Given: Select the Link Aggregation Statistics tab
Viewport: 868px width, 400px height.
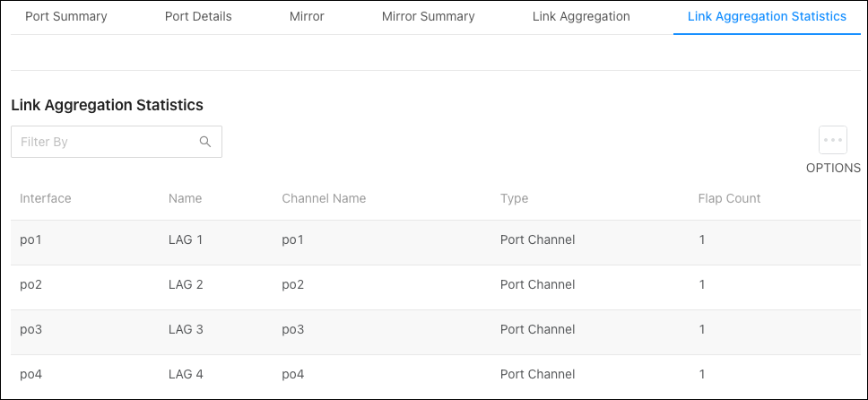Looking at the screenshot, I should coord(767,17).
